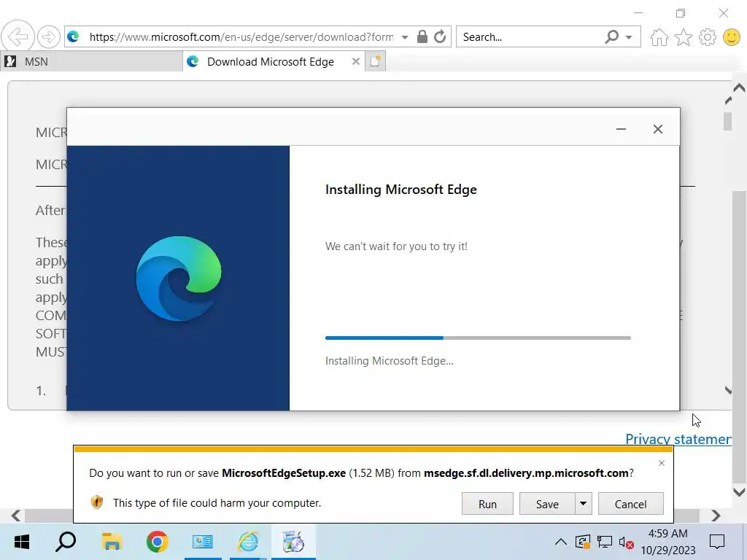Open the Action Center notifications icon
The image size is (747, 560).
tap(717, 542)
